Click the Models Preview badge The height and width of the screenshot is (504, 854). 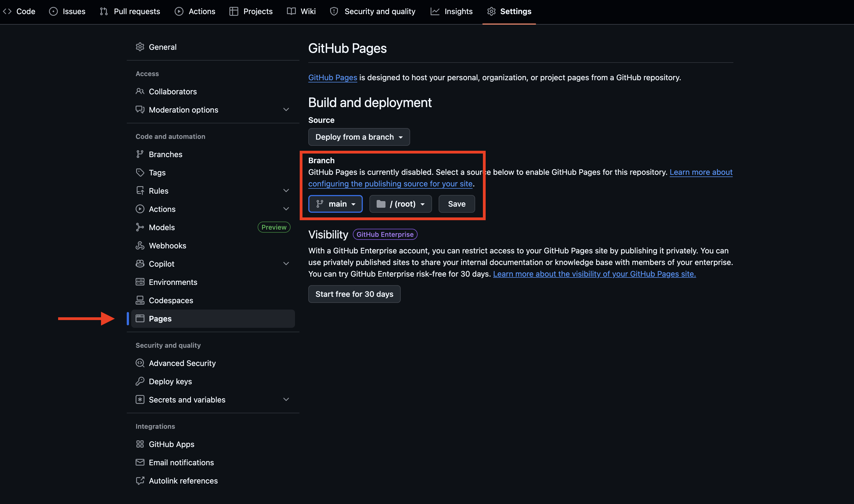click(x=274, y=227)
